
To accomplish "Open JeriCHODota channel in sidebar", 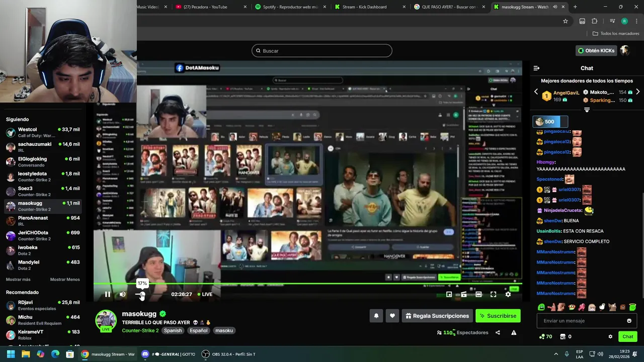I will (x=43, y=235).
